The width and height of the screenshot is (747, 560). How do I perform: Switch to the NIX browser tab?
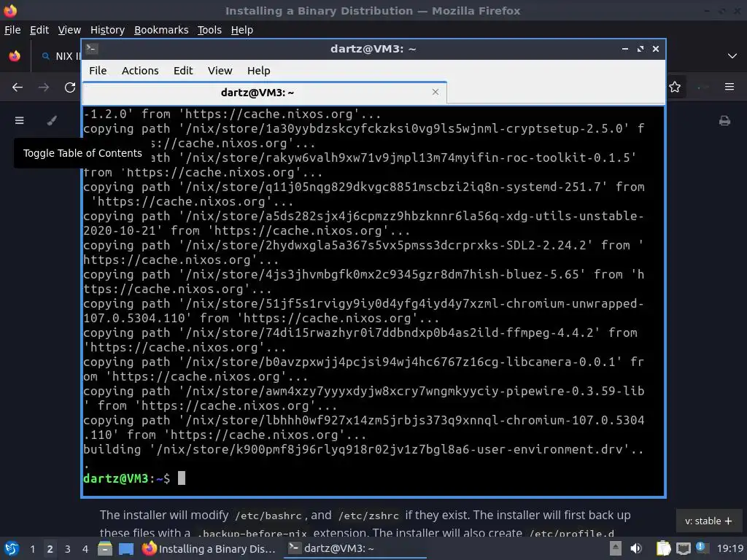tap(60, 56)
